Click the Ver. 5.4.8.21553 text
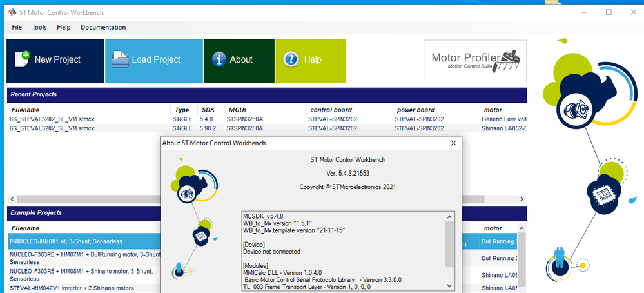Image resolution: width=644 pixels, height=293 pixels. pyautogui.click(x=348, y=173)
